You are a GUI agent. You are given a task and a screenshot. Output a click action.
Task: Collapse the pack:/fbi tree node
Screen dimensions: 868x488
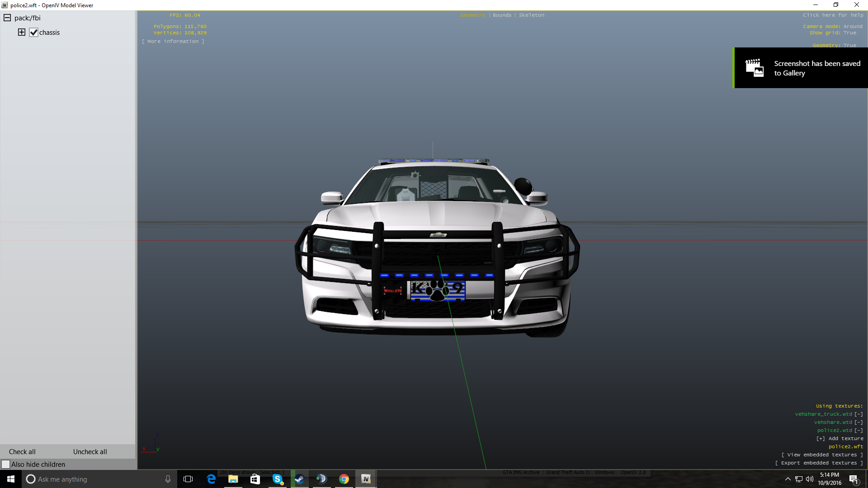[7, 18]
